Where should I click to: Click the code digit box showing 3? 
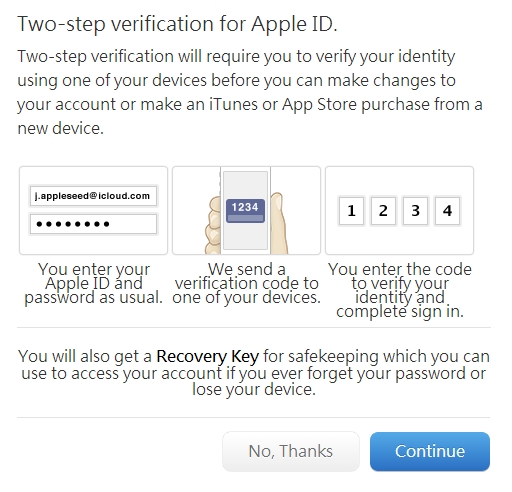tap(415, 211)
